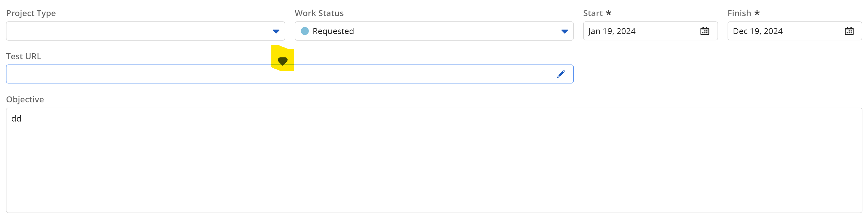
Task: Click the empty Project Type combo box
Action: click(138, 31)
